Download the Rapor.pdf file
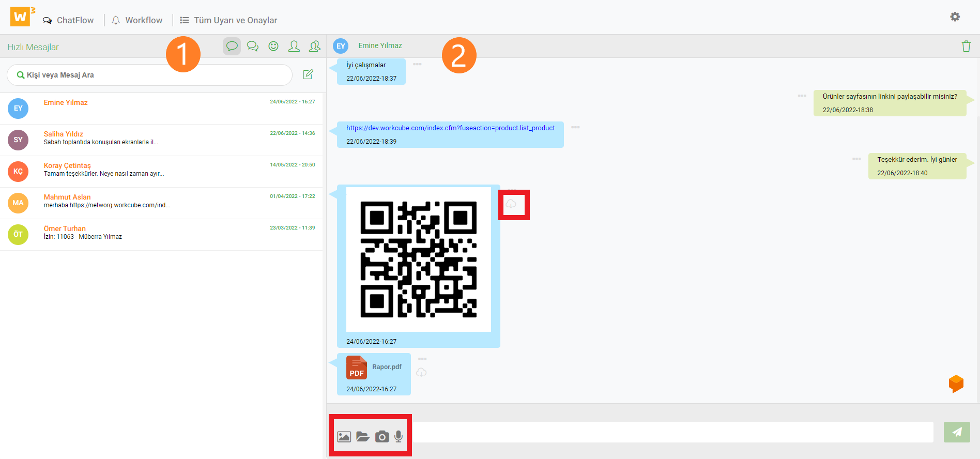Image resolution: width=980 pixels, height=459 pixels. click(422, 372)
